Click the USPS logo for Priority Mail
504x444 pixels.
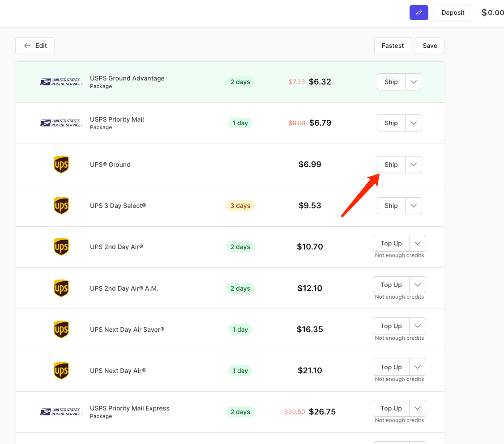[x=61, y=123]
